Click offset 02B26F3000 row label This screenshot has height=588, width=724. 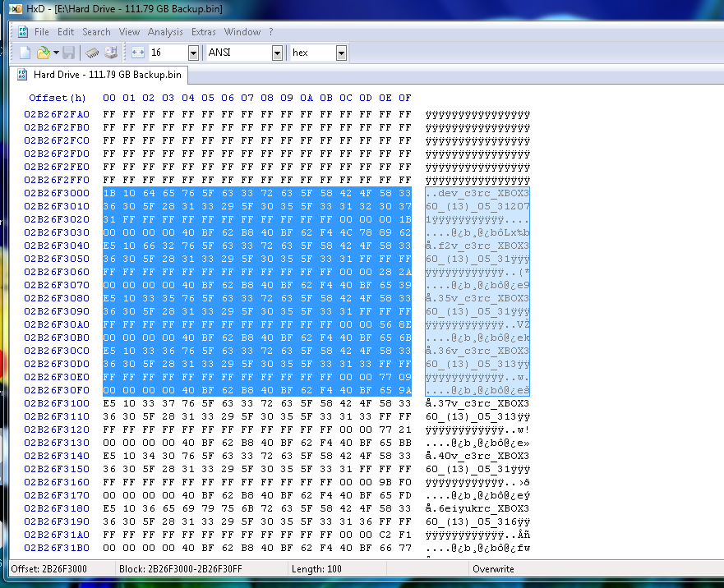[x=57, y=193]
